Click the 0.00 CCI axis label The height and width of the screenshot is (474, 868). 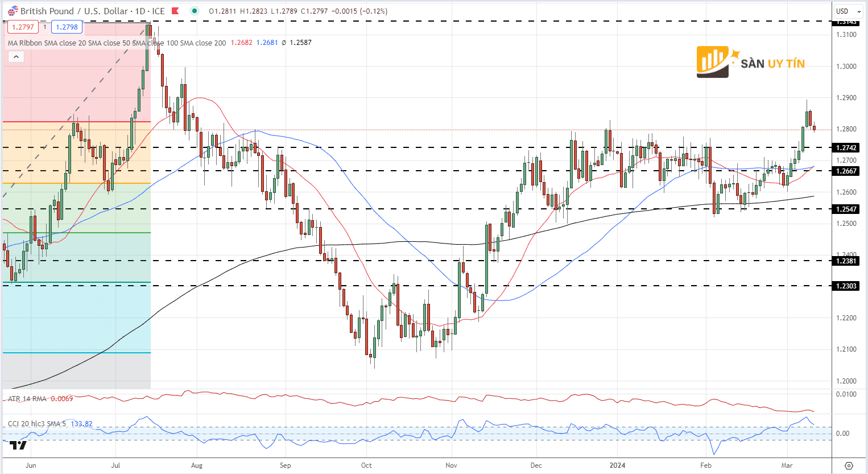[x=842, y=434]
